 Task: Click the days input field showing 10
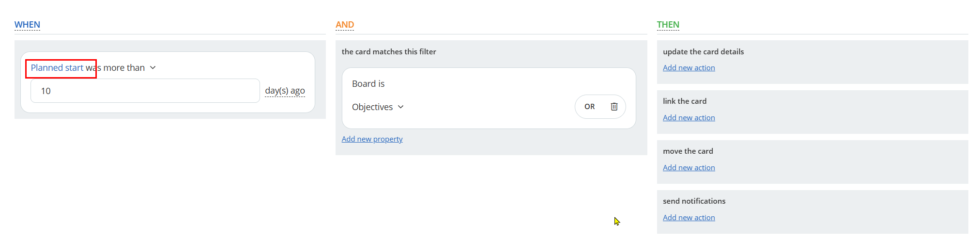[x=145, y=91]
